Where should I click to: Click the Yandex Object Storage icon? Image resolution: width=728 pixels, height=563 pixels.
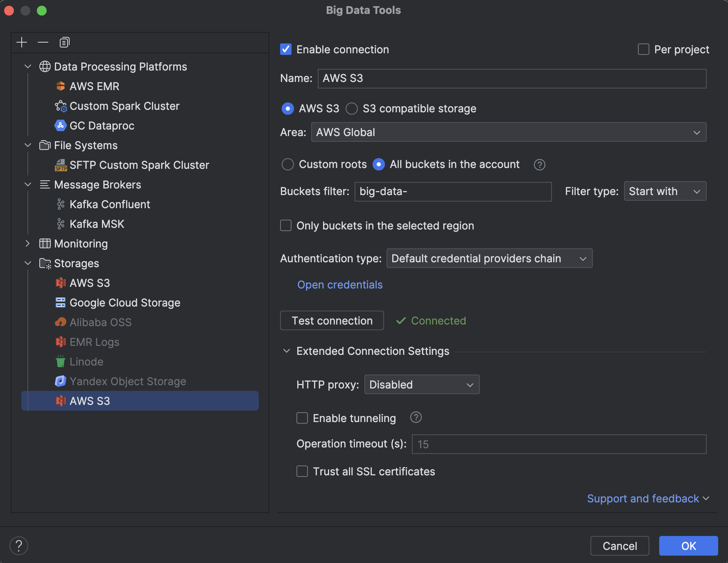pyautogui.click(x=60, y=381)
